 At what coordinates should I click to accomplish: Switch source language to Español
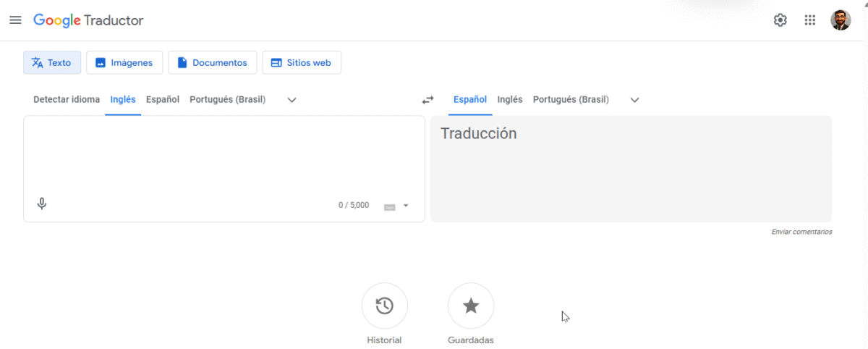point(163,100)
